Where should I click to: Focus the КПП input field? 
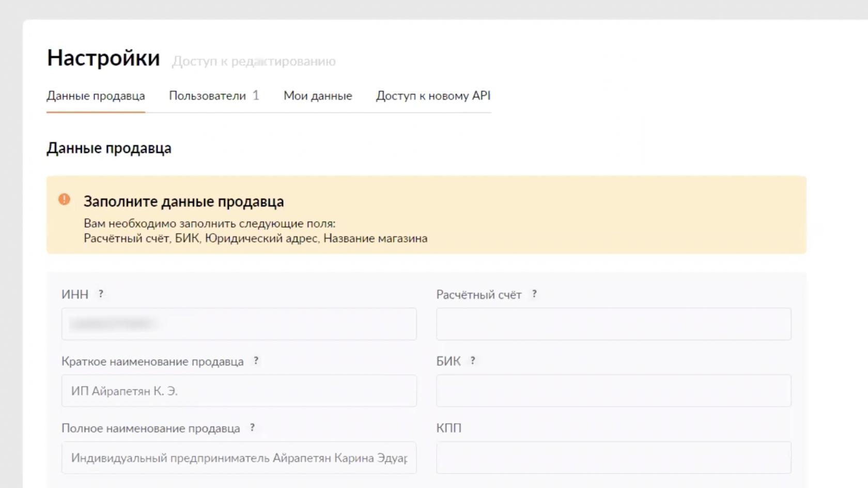[x=614, y=457]
